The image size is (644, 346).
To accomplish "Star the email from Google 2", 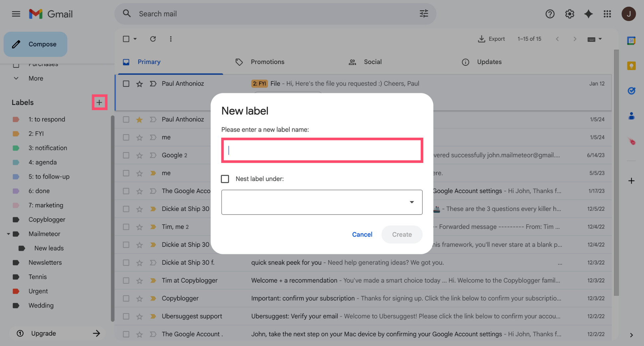I will (139, 155).
